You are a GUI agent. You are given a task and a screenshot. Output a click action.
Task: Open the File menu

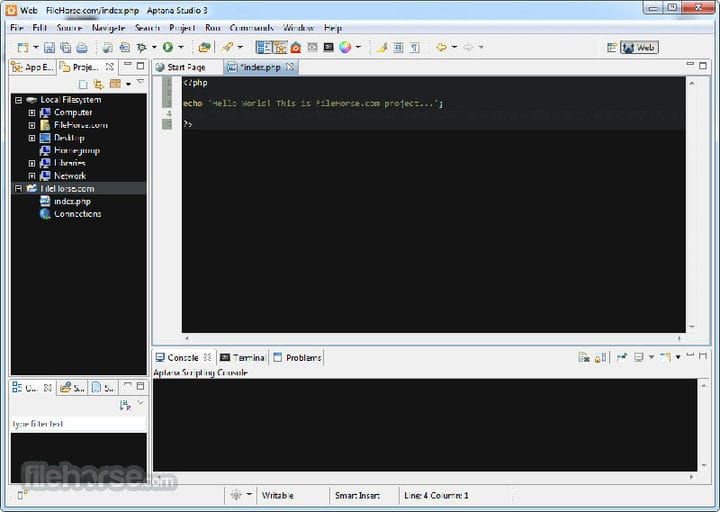[x=17, y=28]
